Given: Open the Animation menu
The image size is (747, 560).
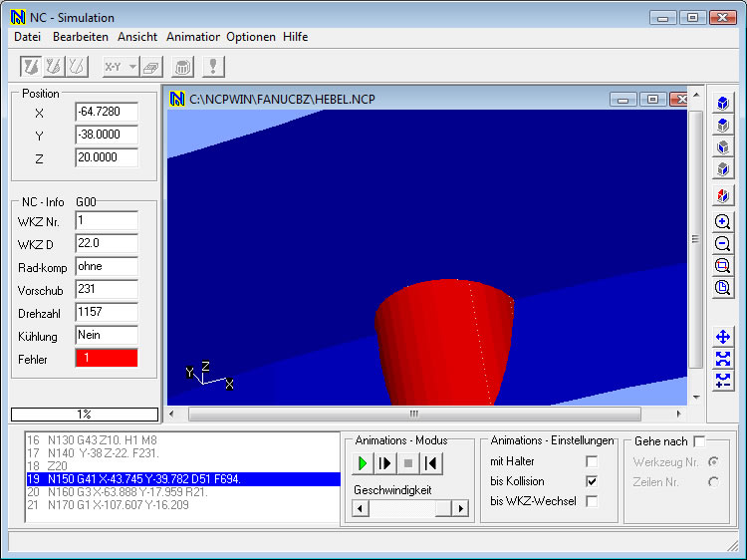Looking at the screenshot, I should coord(193,37).
